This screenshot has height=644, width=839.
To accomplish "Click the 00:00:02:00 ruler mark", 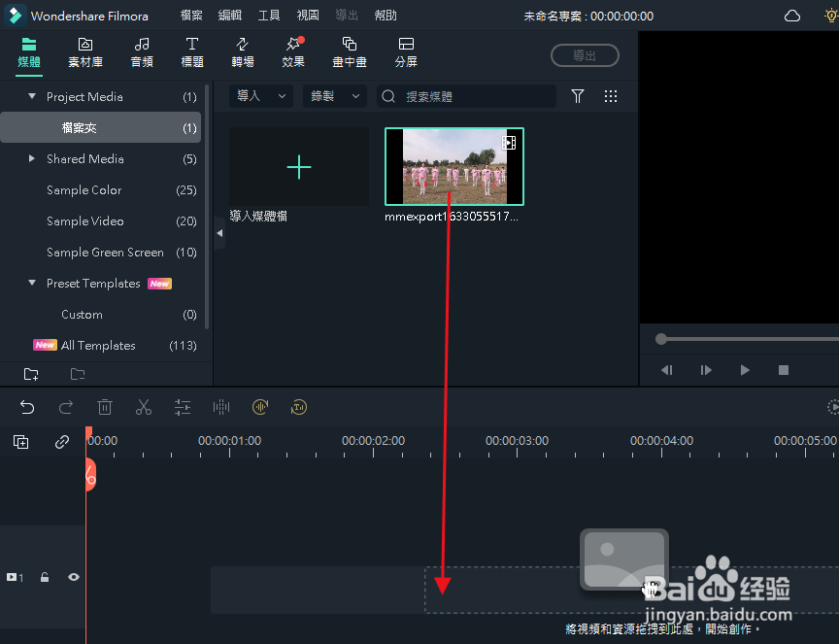I will 374,441.
